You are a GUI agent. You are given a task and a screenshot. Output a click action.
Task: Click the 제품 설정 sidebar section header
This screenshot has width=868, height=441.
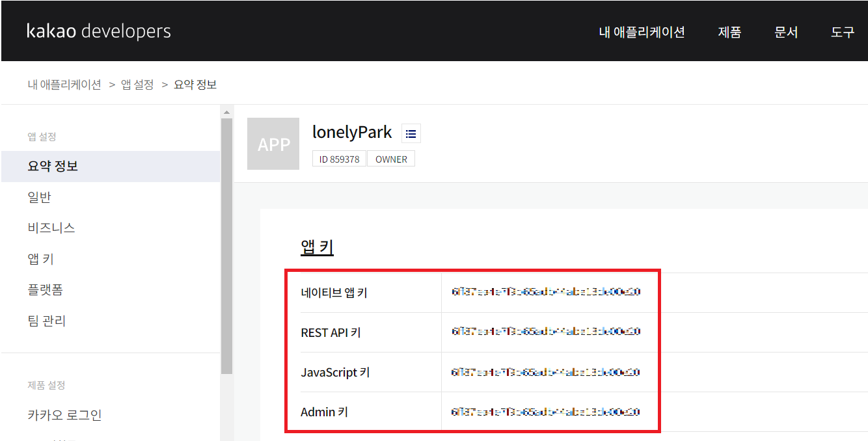click(x=46, y=385)
